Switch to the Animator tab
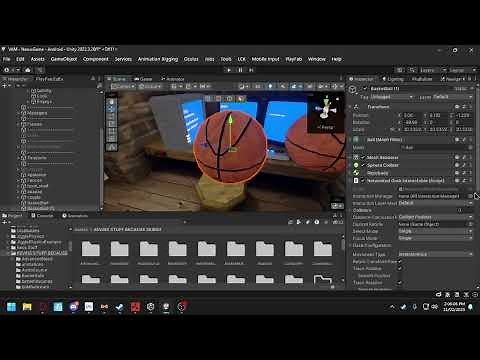 click(173, 79)
